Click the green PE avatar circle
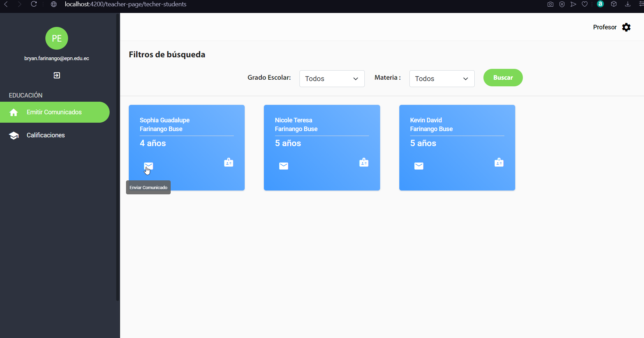This screenshot has height=338, width=644. click(57, 38)
